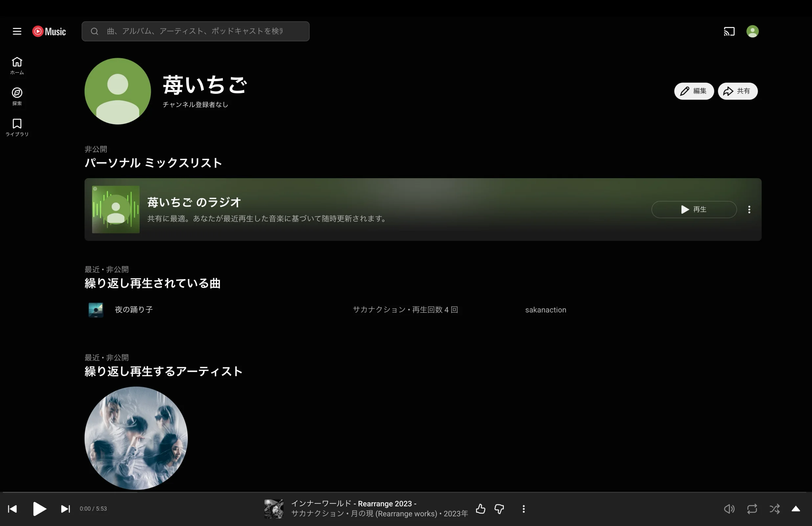This screenshot has height=526, width=812.
Task: Play the radio with 再生 button
Action: (694, 209)
